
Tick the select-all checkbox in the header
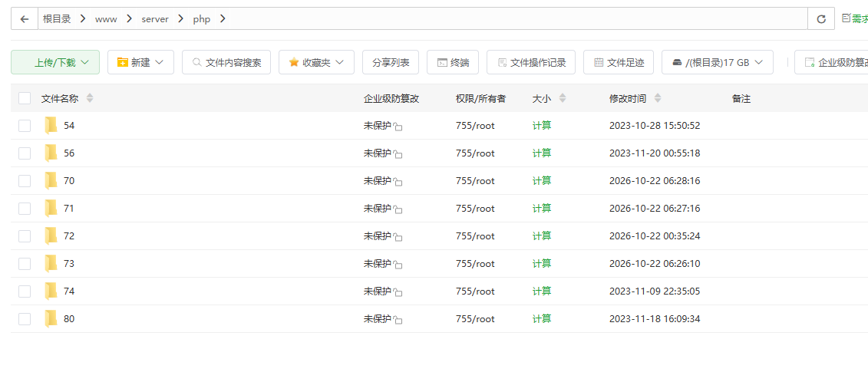[25, 98]
